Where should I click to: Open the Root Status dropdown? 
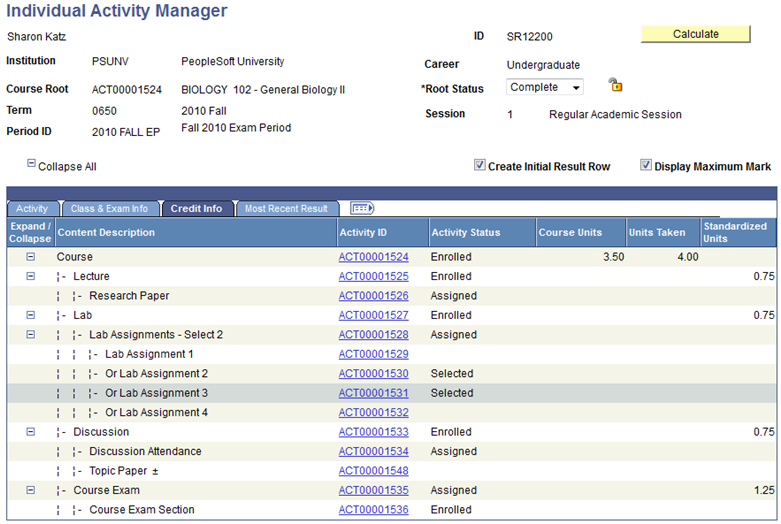544,87
